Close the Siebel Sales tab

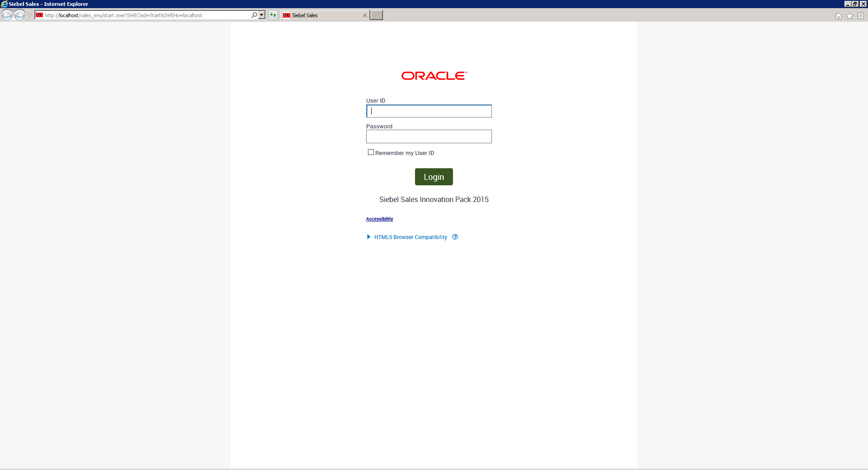point(365,15)
